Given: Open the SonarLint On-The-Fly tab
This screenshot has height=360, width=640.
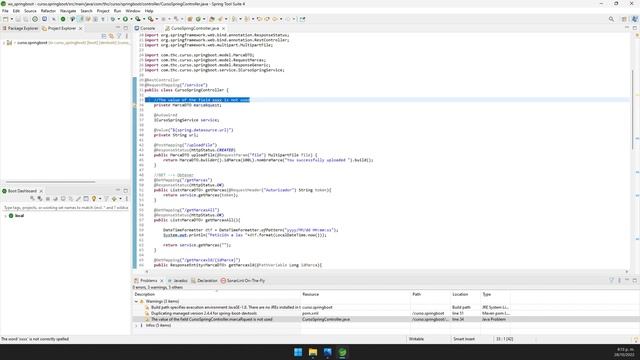Looking at the screenshot, I should (x=243, y=280).
